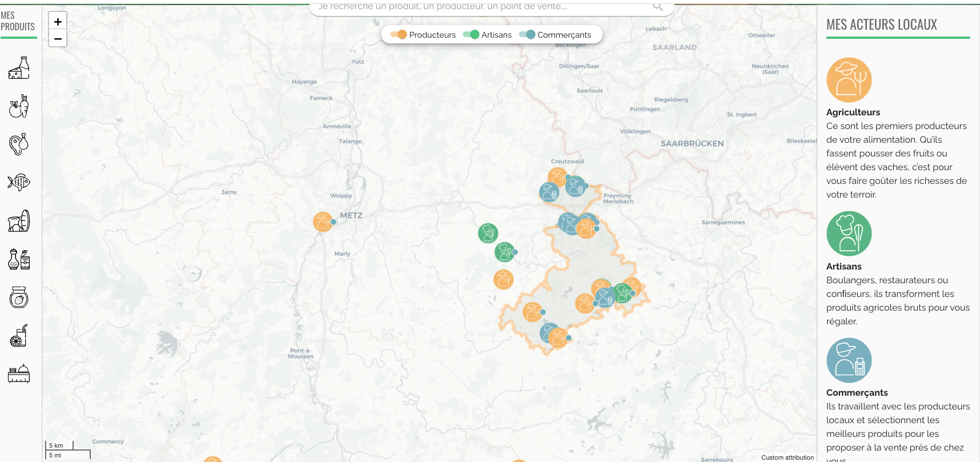Open the lone orange marker below the two green markers

[x=504, y=279]
